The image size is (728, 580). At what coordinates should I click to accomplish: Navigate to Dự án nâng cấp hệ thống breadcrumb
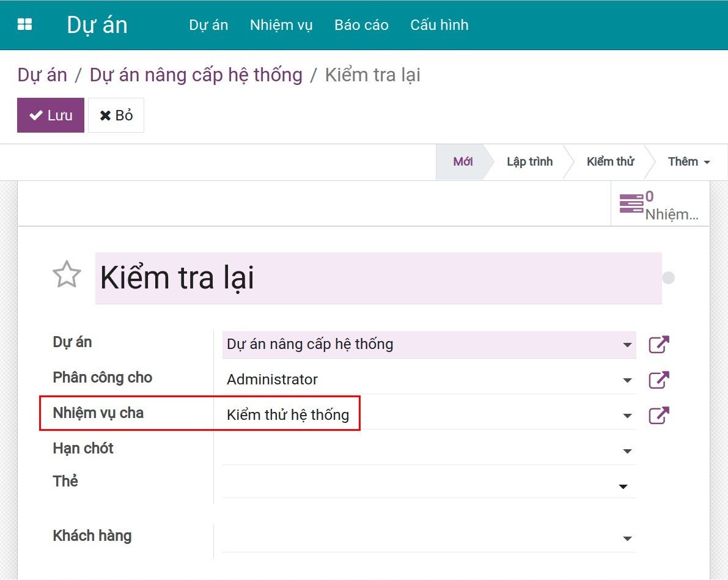[196, 75]
